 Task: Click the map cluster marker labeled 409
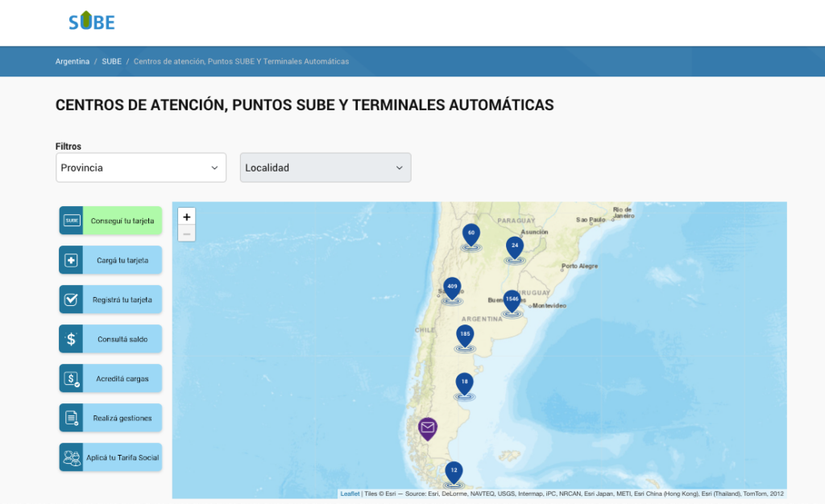click(452, 288)
